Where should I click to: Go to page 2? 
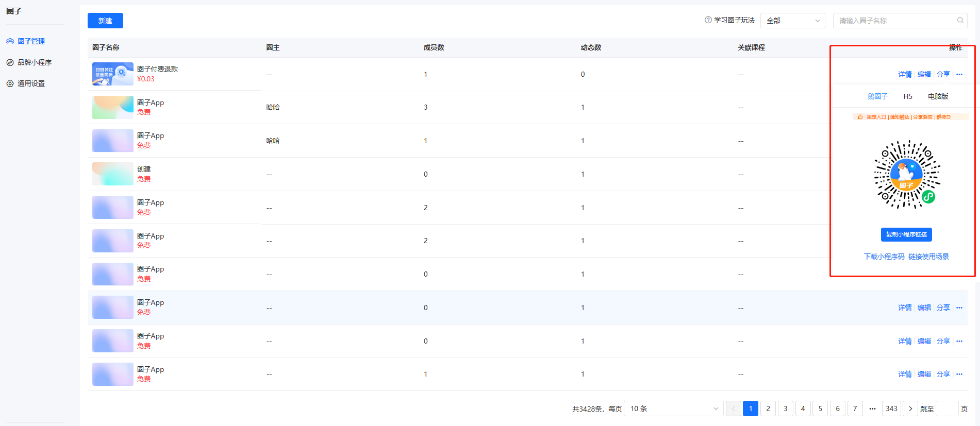(x=768, y=408)
